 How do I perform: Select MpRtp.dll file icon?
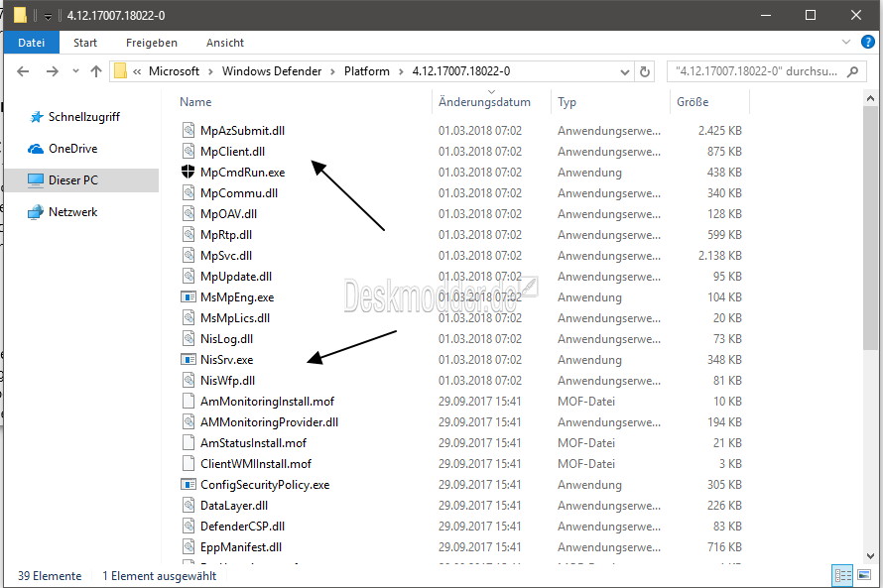(x=189, y=235)
